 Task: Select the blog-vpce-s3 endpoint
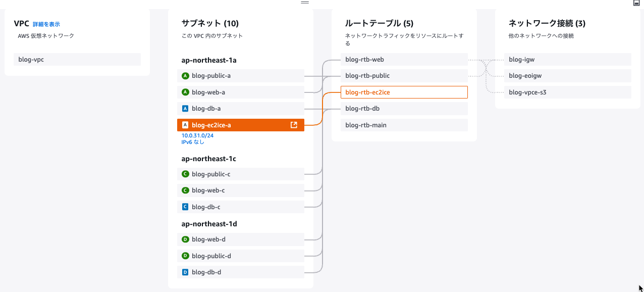click(568, 92)
